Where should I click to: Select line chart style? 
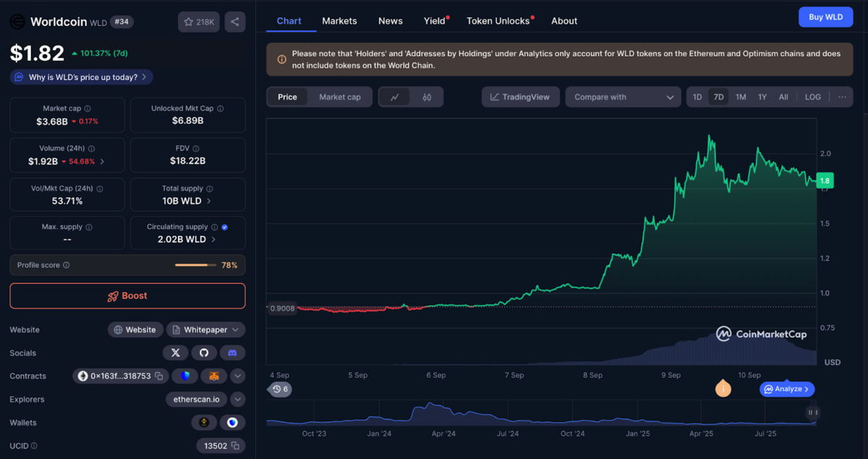click(395, 97)
